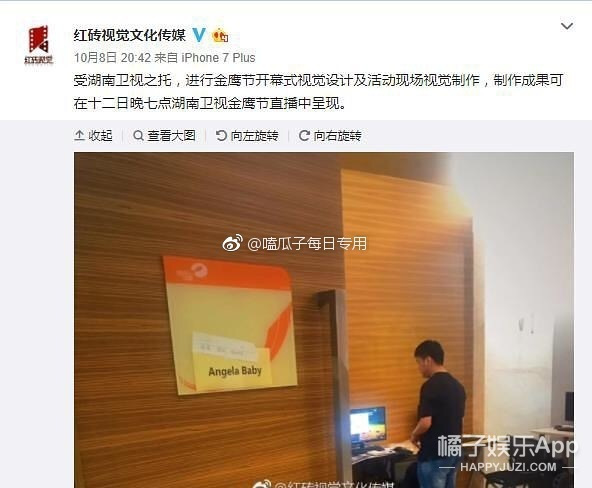The image size is (592, 488).
Task: Click the Weibo logo in the watermark
Action: 233,243
